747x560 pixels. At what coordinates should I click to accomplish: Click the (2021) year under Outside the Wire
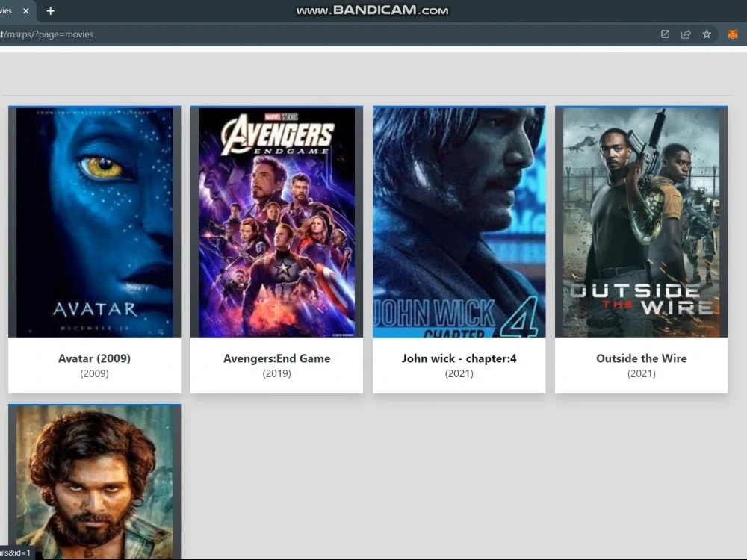(641, 373)
